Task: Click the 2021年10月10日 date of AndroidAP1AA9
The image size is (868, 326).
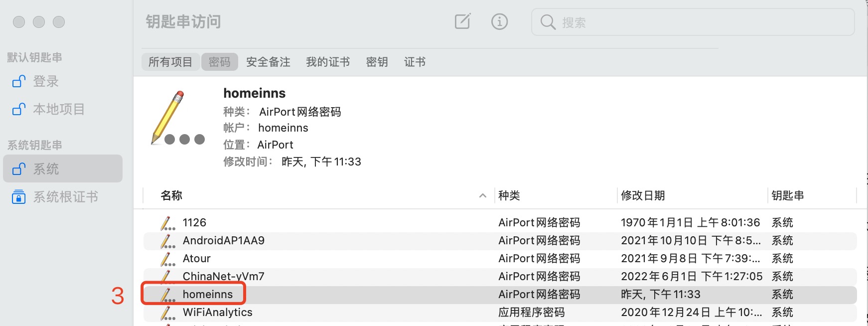Action: point(691,240)
